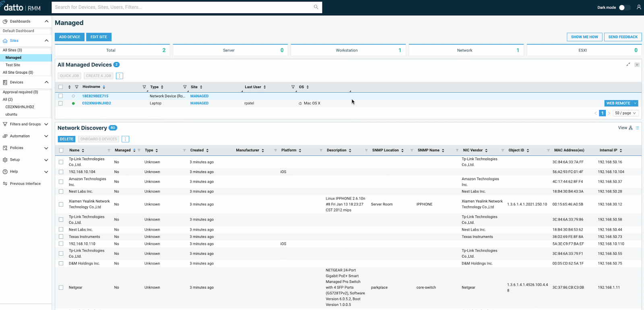Image resolution: width=644 pixels, height=310 pixels.
Task: Go to Previous Interface in sidebar
Action: pos(25,184)
